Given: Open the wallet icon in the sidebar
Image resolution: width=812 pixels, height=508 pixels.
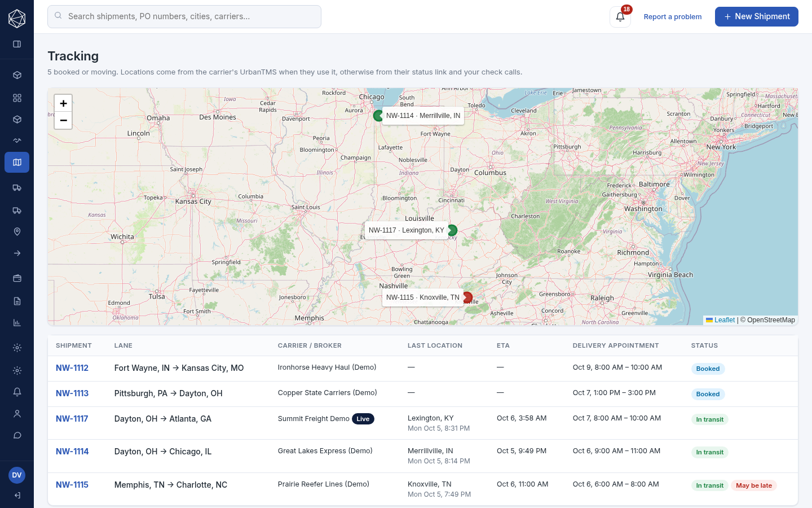Looking at the screenshot, I should coord(17,278).
